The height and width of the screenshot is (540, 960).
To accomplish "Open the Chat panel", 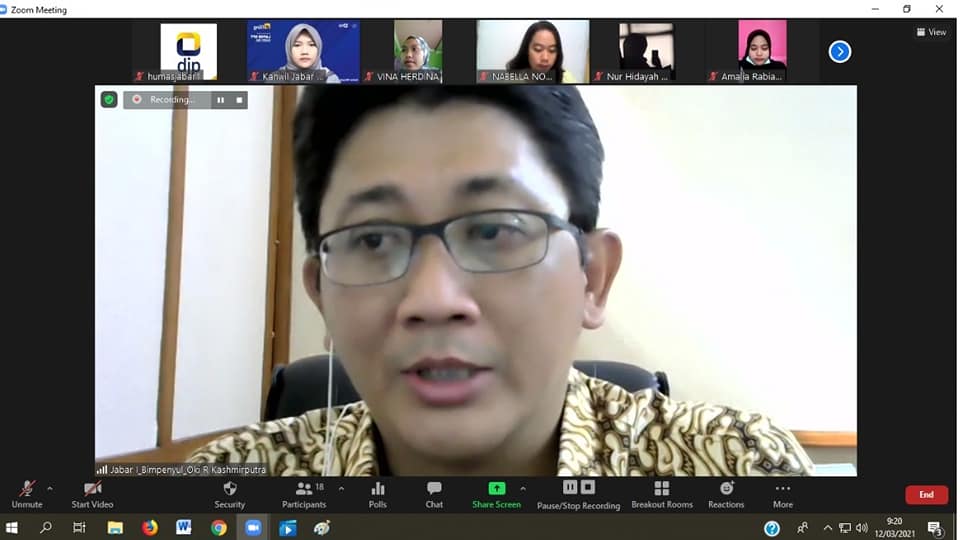I will pyautogui.click(x=434, y=492).
